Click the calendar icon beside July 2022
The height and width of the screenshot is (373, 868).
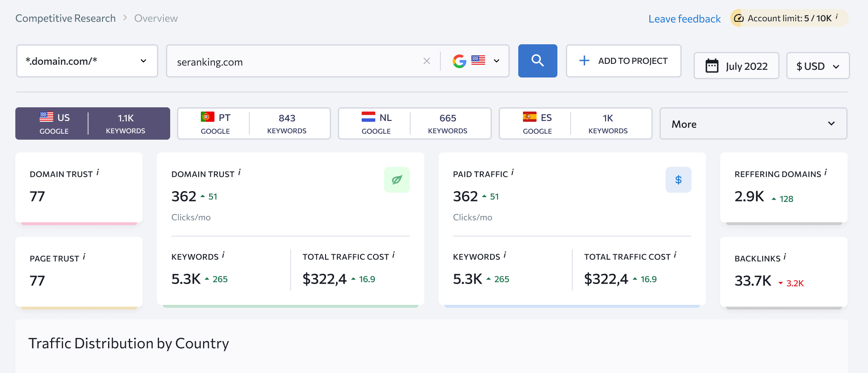click(x=712, y=66)
